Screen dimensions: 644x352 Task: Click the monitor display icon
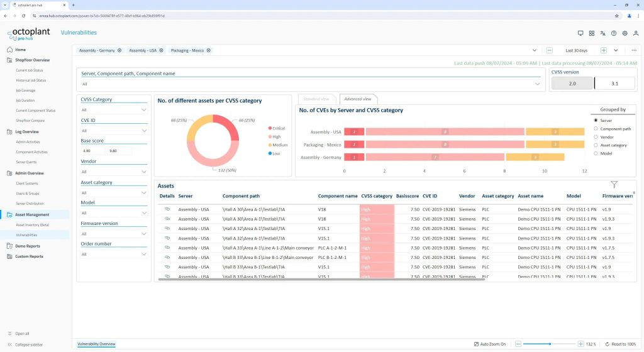580,33
